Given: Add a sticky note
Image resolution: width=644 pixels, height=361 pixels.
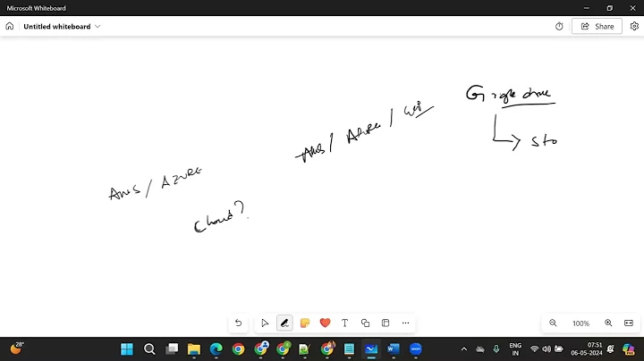Looking at the screenshot, I should tap(305, 323).
